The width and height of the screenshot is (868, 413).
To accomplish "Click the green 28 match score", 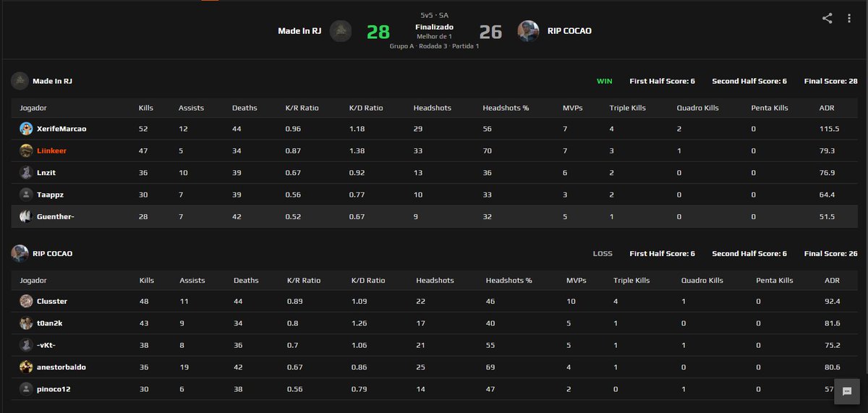I will pos(378,32).
